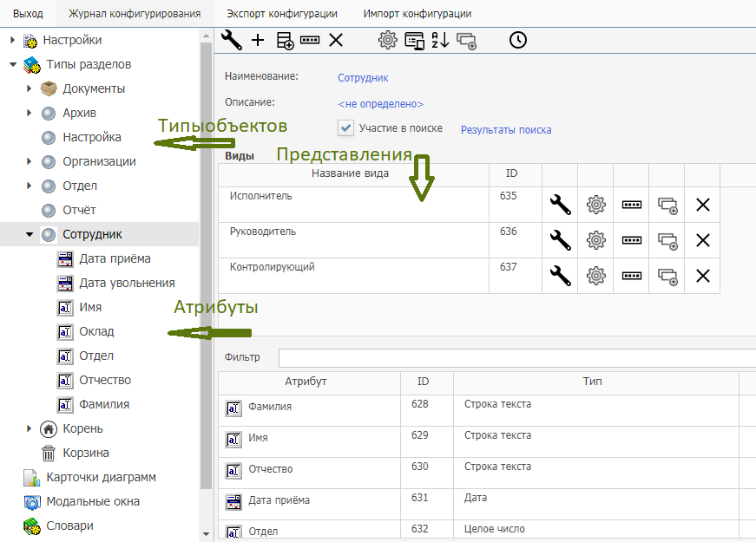Click wrench icon in Исполнитель row
Image resolution: width=756 pixels, height=542 pixels.
[x=560, y=205]
